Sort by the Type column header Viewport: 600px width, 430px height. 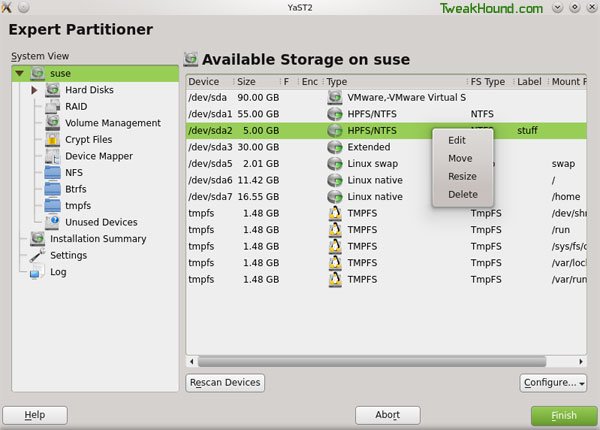point(395,81)
